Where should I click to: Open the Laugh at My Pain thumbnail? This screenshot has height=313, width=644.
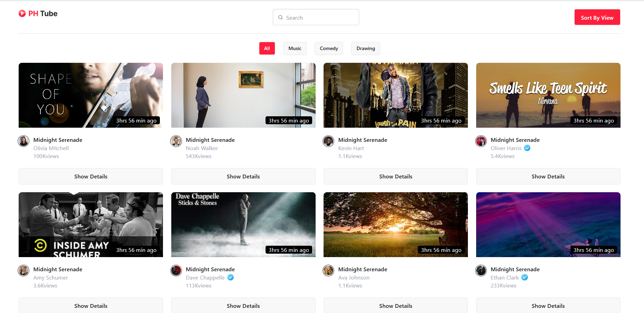pyautogui.click(x=396, y=95)
